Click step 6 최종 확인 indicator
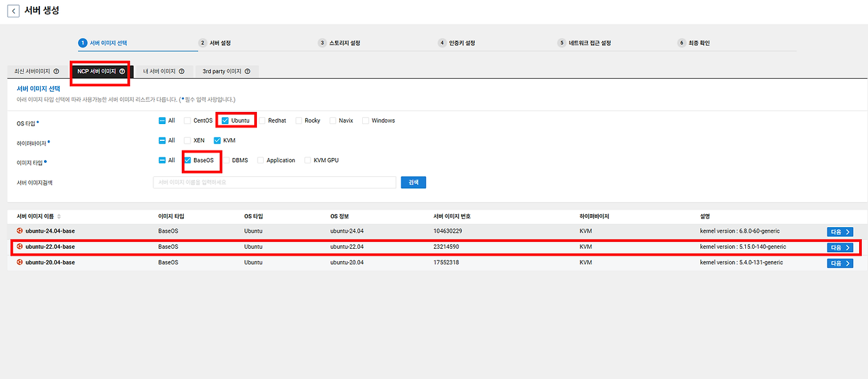The height and width of the screenshot is (379, 868). pos(694,43)
